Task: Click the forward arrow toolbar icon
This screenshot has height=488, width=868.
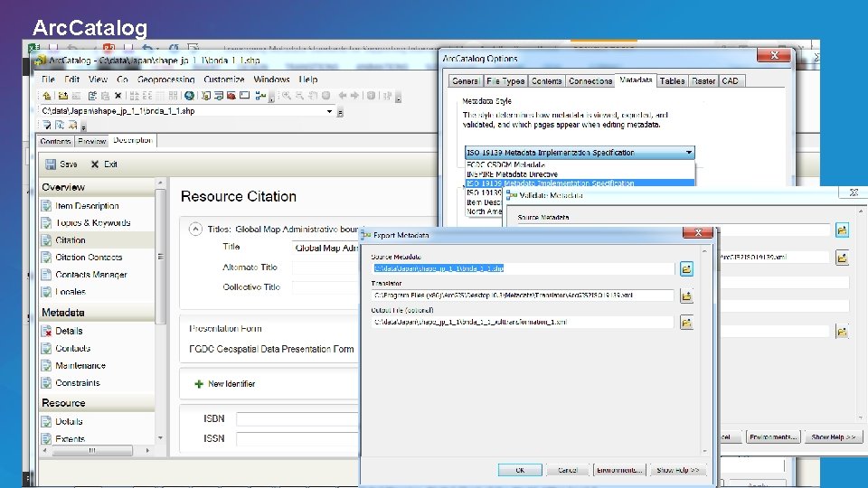Action: pyautogui.click(x=354, y=96)
